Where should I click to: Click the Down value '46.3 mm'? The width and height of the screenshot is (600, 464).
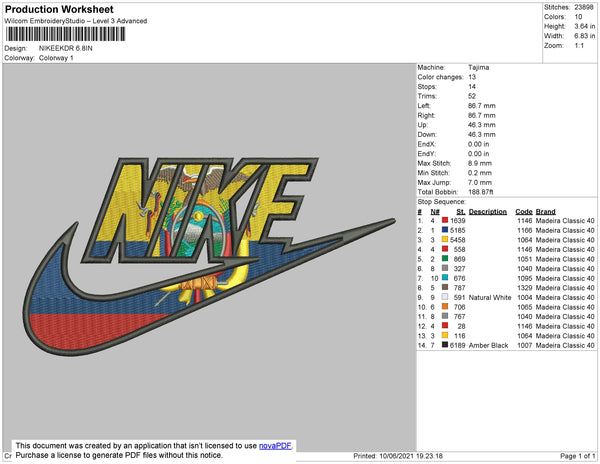coord(481,134)
